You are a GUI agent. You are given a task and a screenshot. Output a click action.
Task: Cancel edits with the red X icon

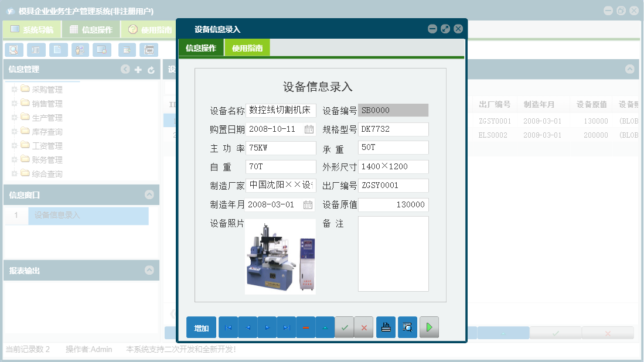(x=364, y=327)
